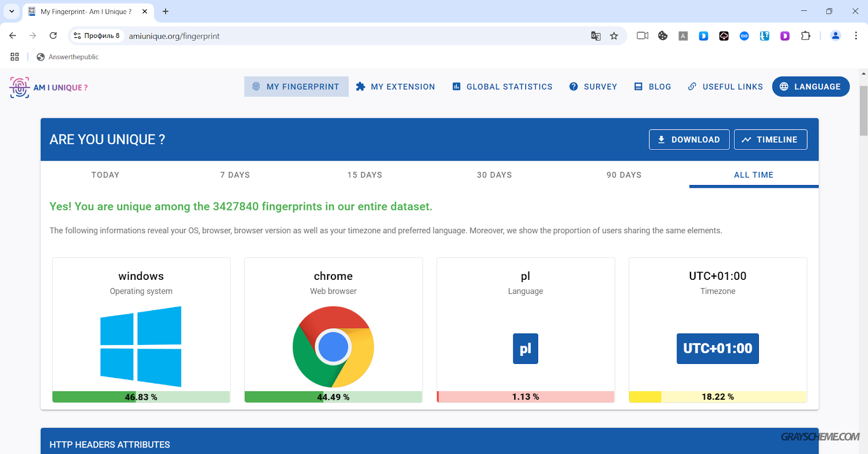Click the cookie extension icon
This screenshot has height=454, width=868.
point(663,36)
